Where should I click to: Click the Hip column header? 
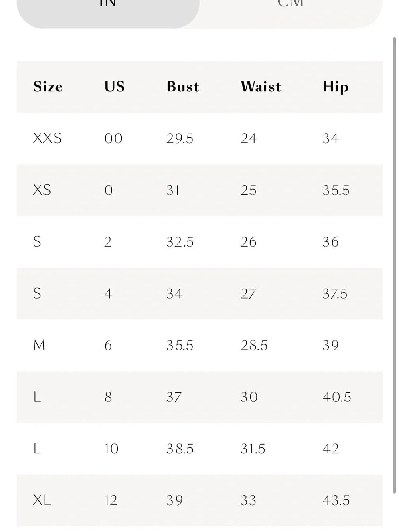(x=336, y=87)
